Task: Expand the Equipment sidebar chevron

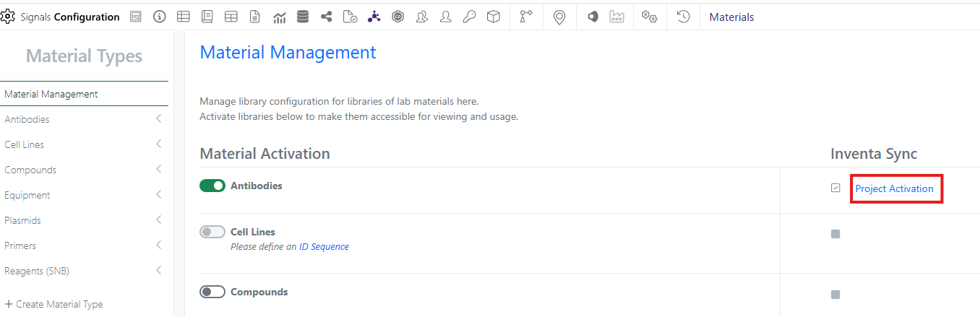Action: pyautogui.click(x=158, y=195)
